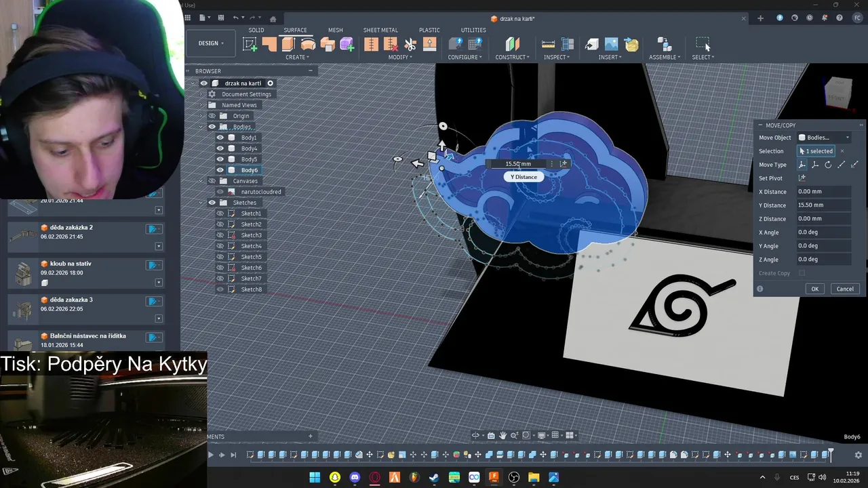Open the CONSTRUCT dropdown menu
Viewport: 868px width, 488px height.
tap(512, 58)
